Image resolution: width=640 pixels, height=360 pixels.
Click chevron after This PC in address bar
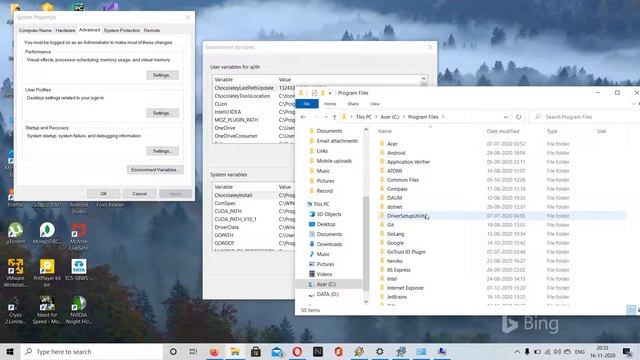[x=376, y=117]
